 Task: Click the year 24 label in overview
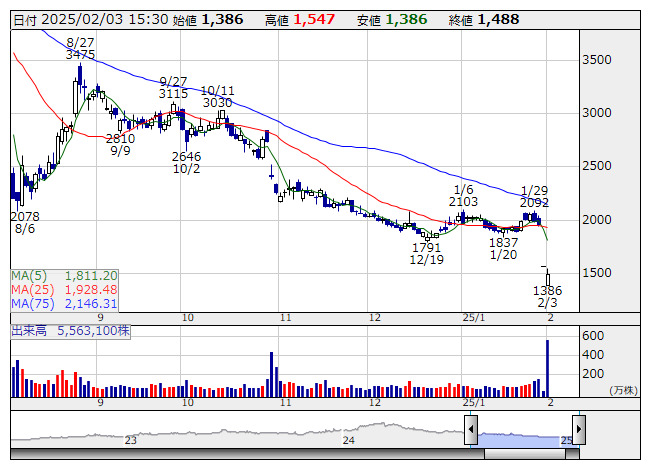pyautogui.click(x=349, y=440)
